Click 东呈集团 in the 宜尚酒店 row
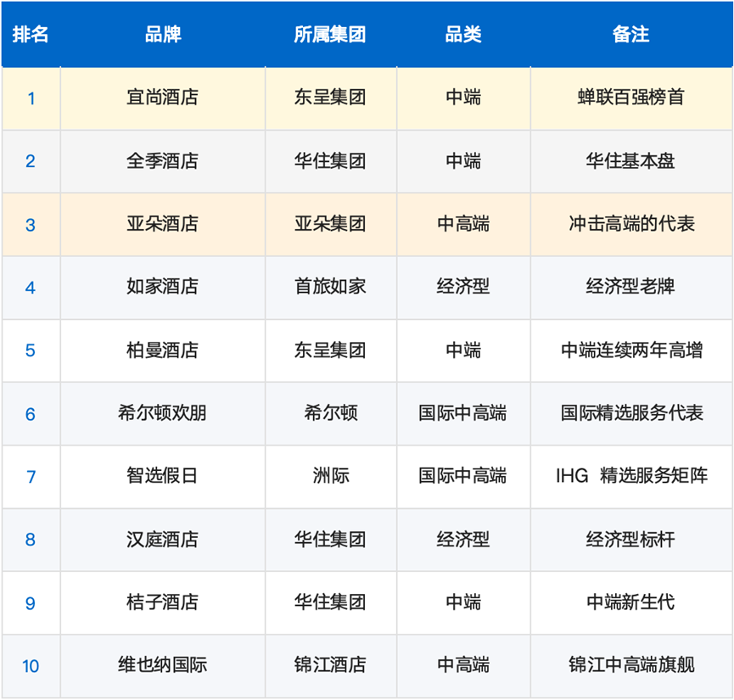The height and width of the screenshot is (700, 734). pos(330,98)
